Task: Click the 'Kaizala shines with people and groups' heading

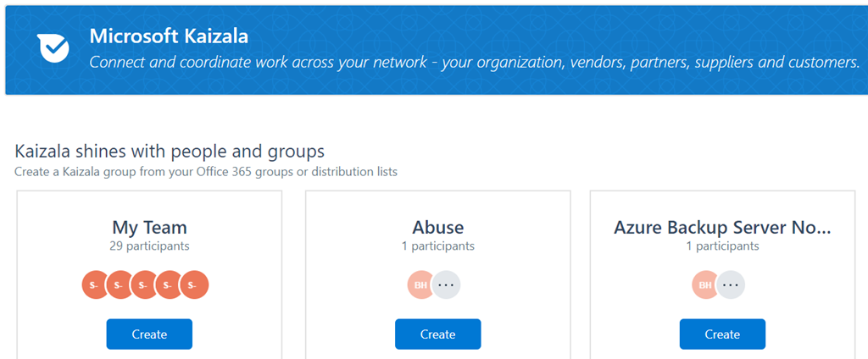Action: 170,152
